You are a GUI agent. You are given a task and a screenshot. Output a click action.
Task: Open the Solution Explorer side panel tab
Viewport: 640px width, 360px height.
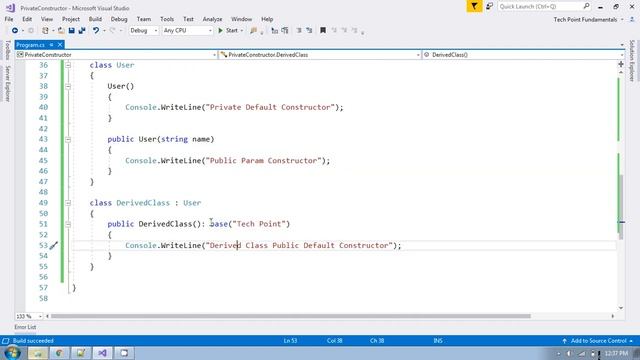(x=632, y=60)
